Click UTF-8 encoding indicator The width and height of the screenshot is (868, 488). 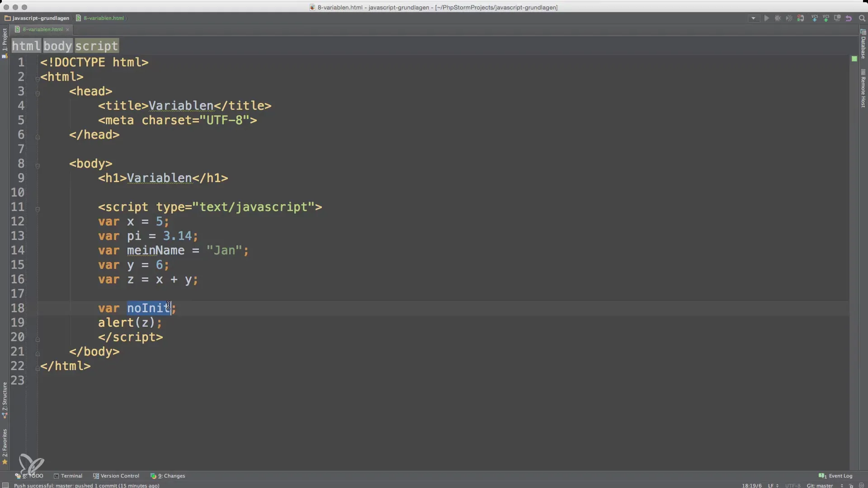[793, 485]
